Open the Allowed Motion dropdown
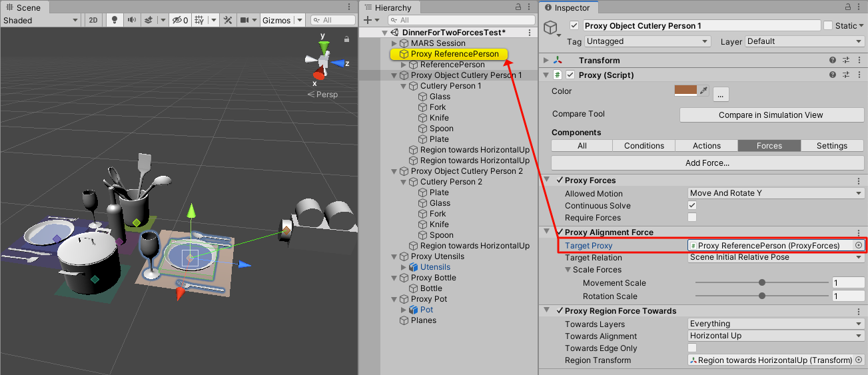This screenshot has height=375, width=868. point(775,194)
